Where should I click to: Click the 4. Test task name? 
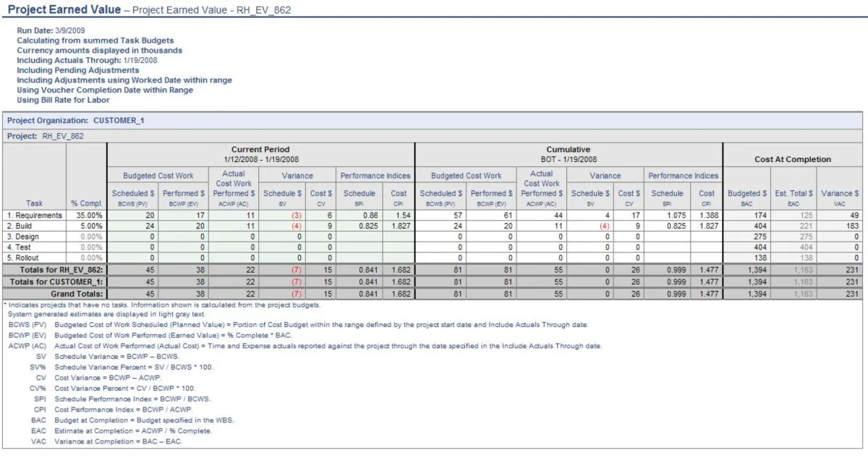[x=20, y=247]
